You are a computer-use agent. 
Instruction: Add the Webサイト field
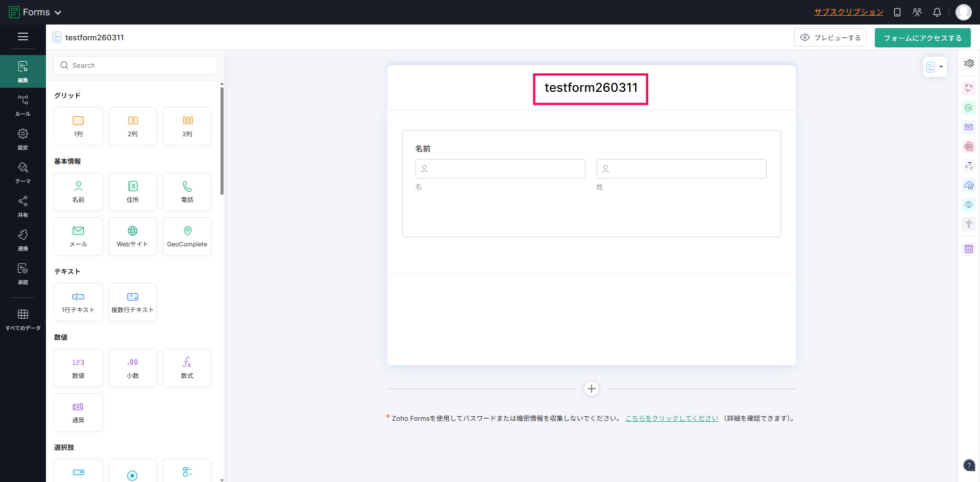(x=133, y=236)
